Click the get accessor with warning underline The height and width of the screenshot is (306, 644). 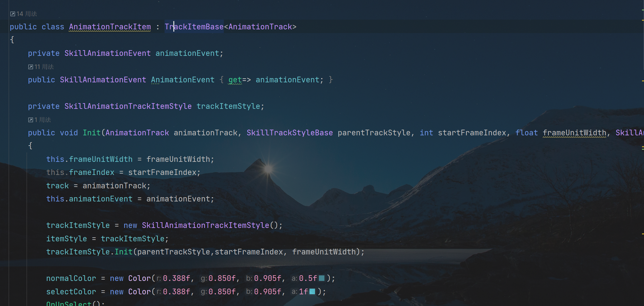(235, 80)
